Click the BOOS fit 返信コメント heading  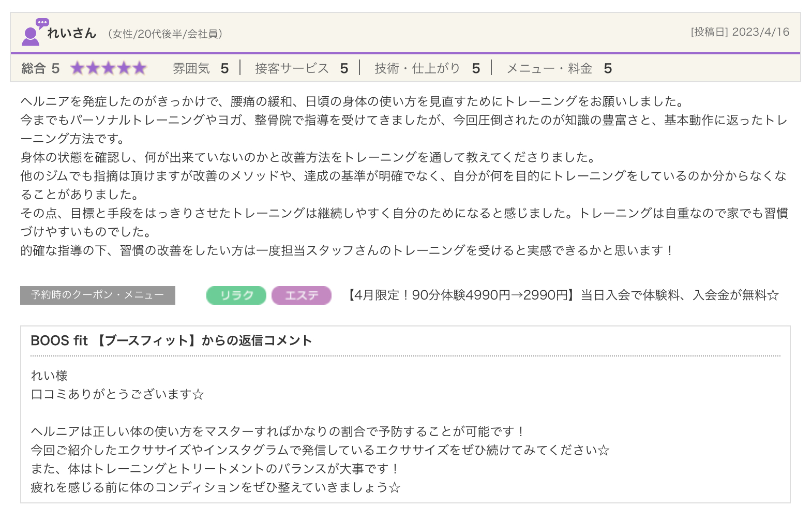171,340
